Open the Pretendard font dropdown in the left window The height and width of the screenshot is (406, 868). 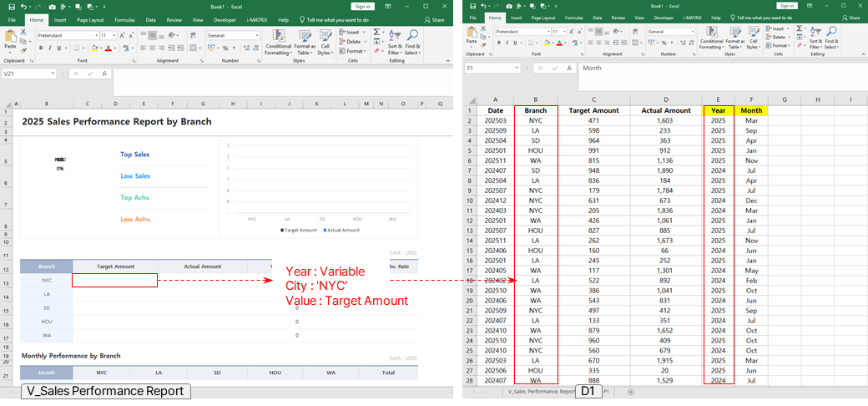[95, 36]
